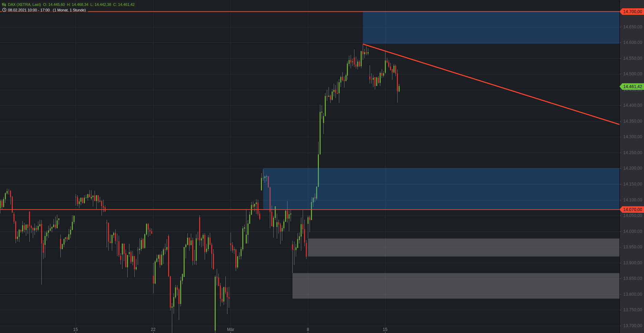
Task: Select the gray zone near 13.950
Action: pos(462,247)
